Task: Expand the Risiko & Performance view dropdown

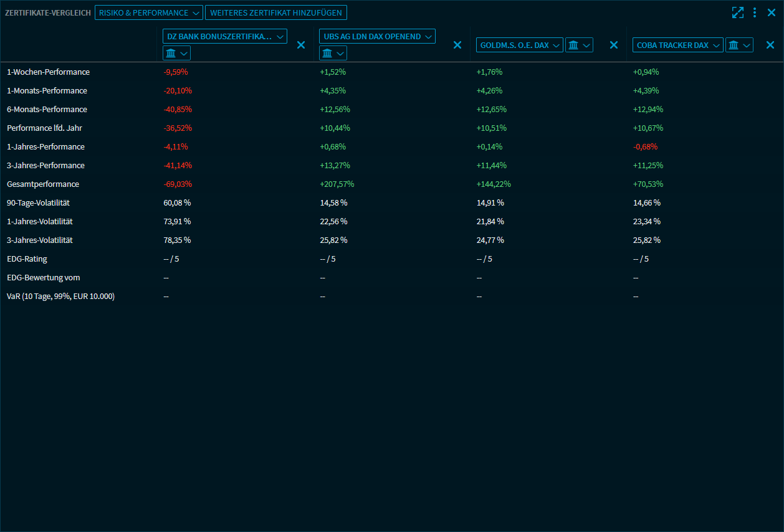Action: tap(149, 12)
